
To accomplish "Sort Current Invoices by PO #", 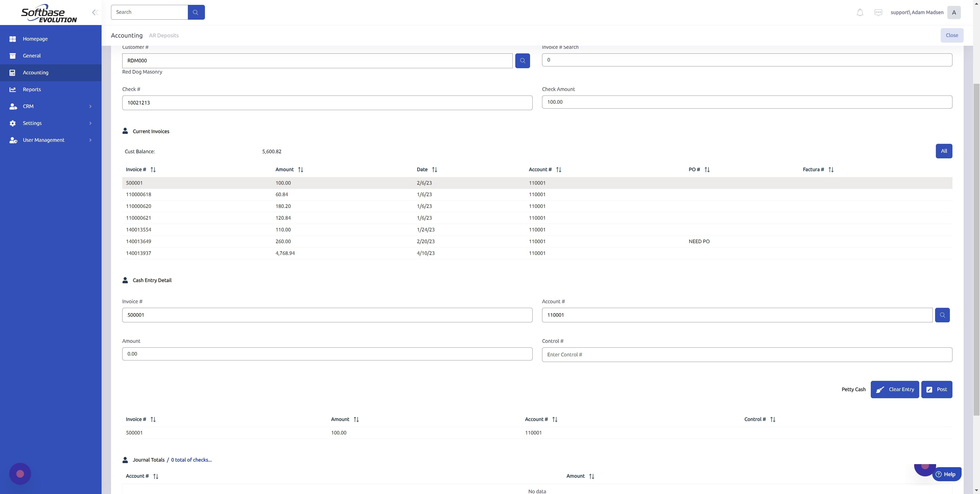I will [x=706, y=170].
